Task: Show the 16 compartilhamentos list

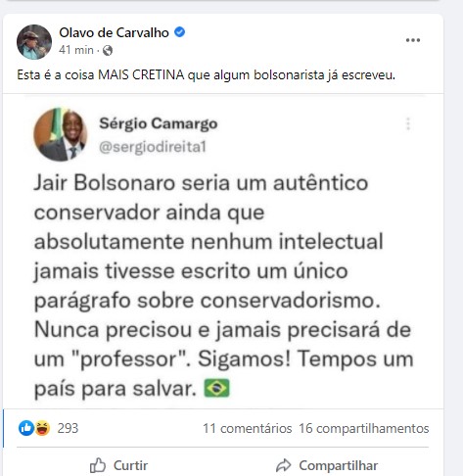Action: [x=364, y=428]
